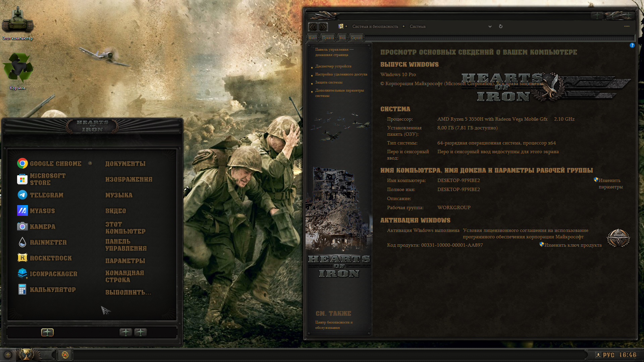The height and width of the screenshot is (362, 644).
Task: Click the РУС language indicator in tray
Action: (x=608, y=355)
